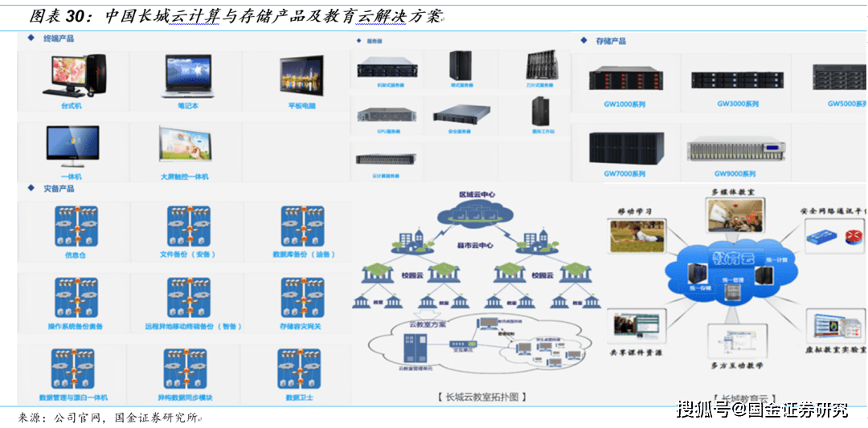Open the 平板电脑 tablet image
This screenshot has height=428, width=868.
301,76
